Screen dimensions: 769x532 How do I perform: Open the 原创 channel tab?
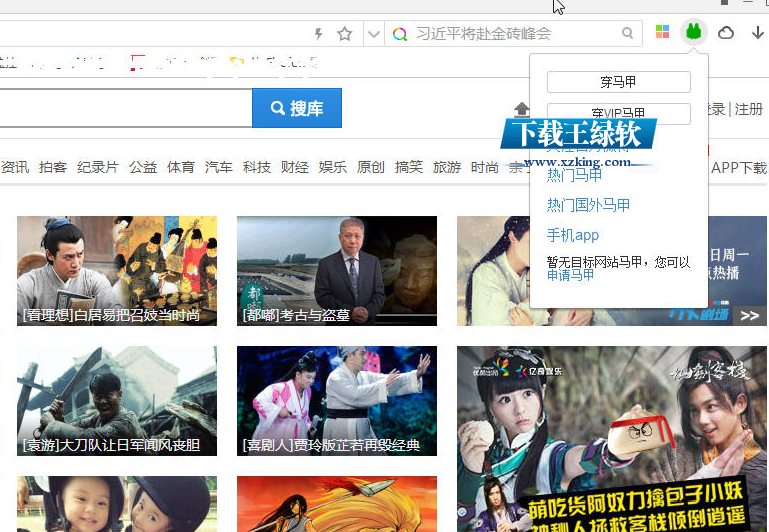click(x=371, y=167)
